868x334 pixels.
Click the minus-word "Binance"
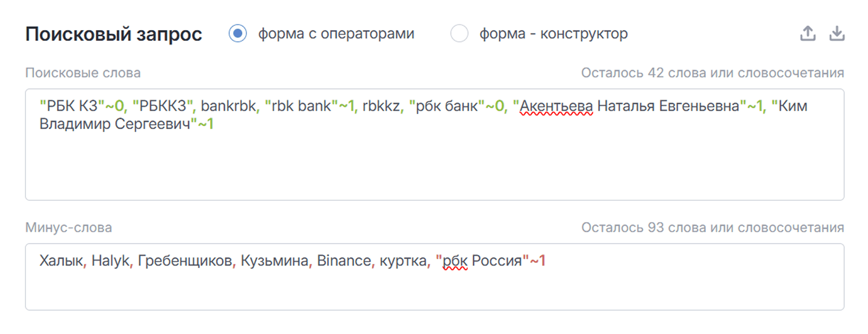tap(343, 261)
